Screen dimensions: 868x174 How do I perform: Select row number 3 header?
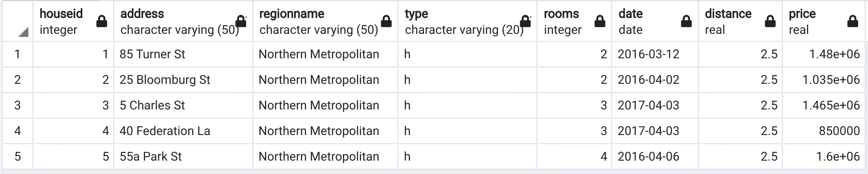[x=17, y=106]
